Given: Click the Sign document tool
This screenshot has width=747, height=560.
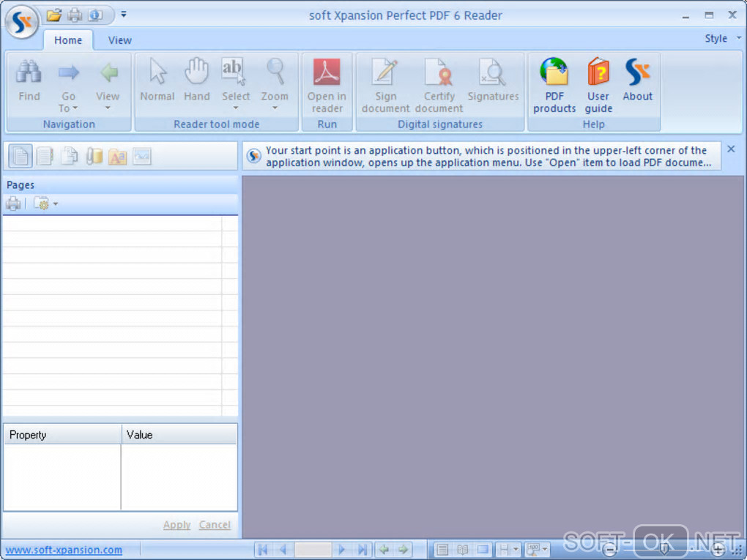Looking at the screenshot, I should 385,86.
